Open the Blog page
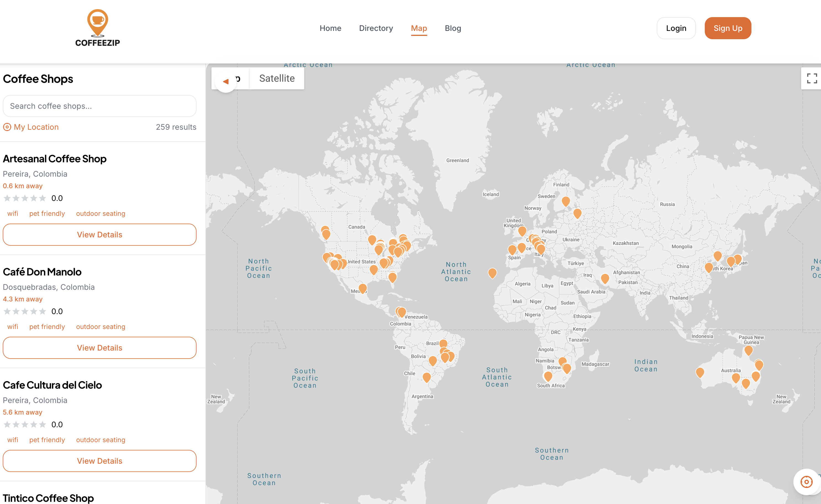Image resolution: width=821 pixels, height=504 pixels. pyautogui.click(x=453, y=28)
